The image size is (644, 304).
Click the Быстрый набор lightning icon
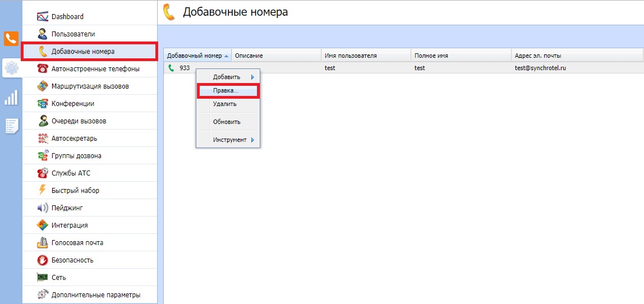click(43, 190)
